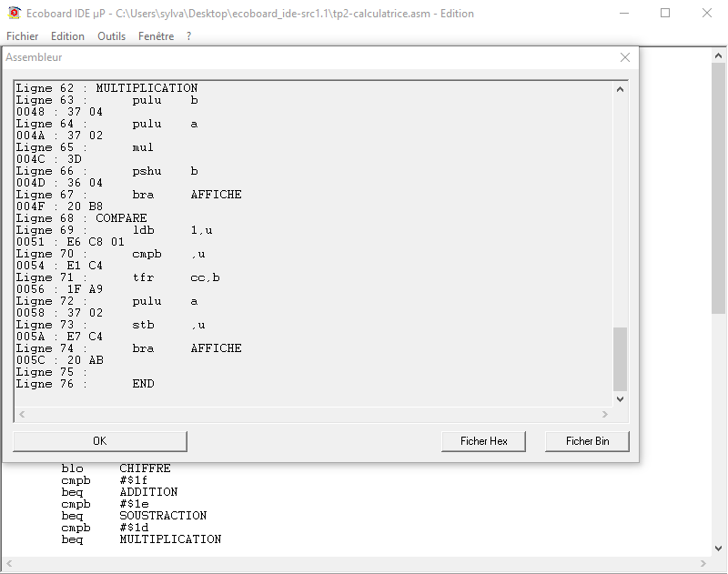
Task: Click the '004A : 37 02' line
Action: point(59,136)
